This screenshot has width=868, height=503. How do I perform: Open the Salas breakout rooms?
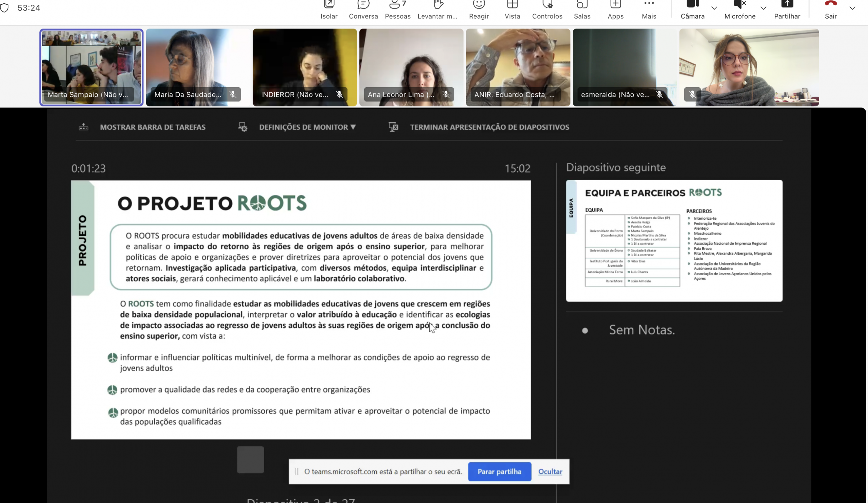582,9
